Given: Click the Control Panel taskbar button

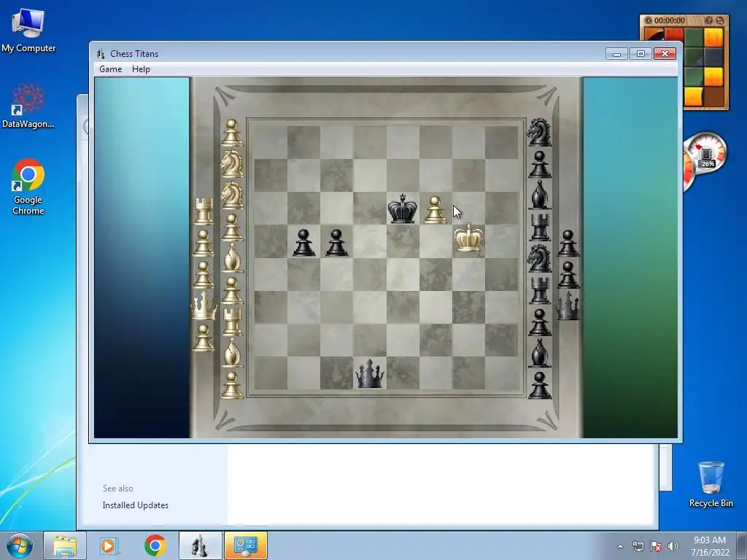Looking at the screenshot, I should 245,545.
